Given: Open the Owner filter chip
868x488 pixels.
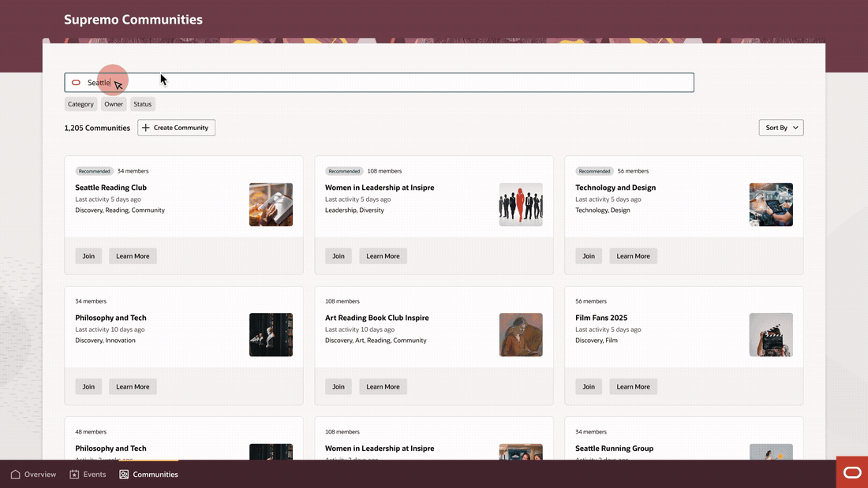Looking at the screenshot, I should 114,104.
